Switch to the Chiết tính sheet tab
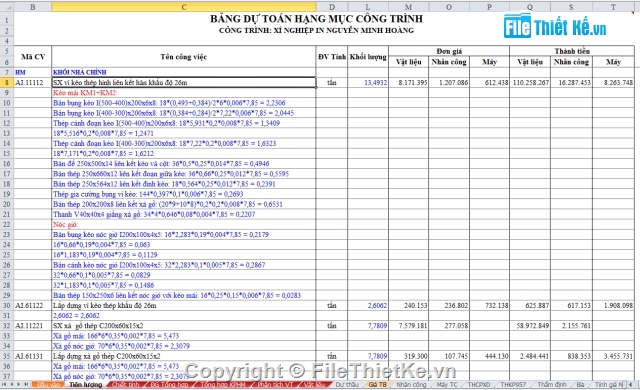640x390 pixels. (x=126, y=384)
